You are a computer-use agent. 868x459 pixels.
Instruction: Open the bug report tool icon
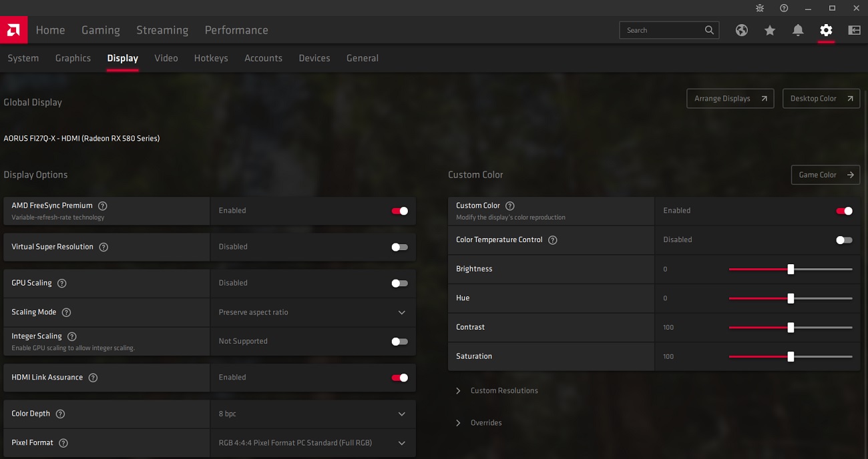(760, 8)
